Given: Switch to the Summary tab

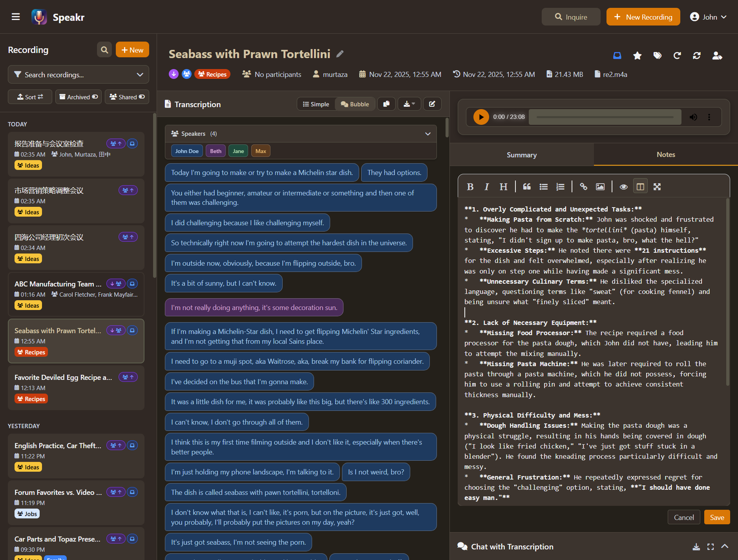Looking at the screenshot, I should [521, 155].
